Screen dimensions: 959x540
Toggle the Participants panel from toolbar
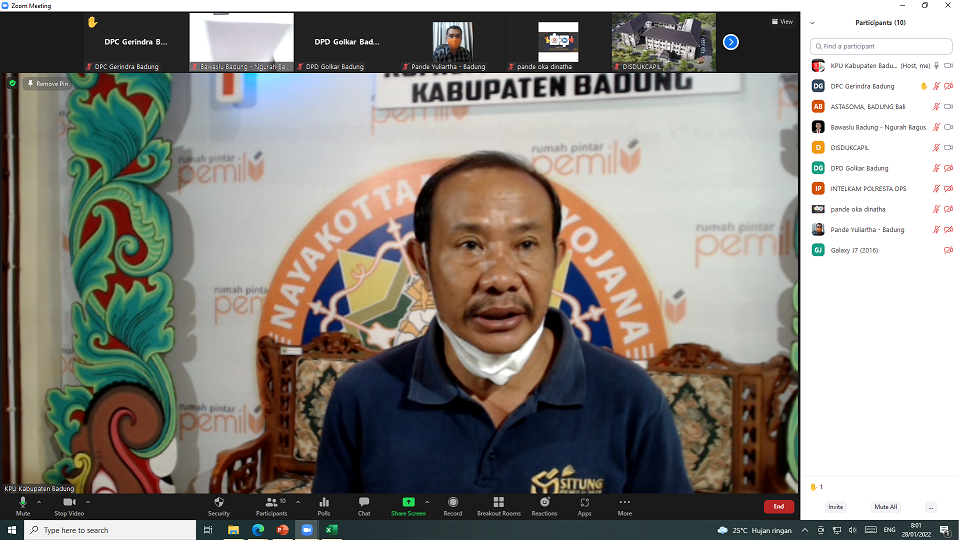click(x=271, y=505)
